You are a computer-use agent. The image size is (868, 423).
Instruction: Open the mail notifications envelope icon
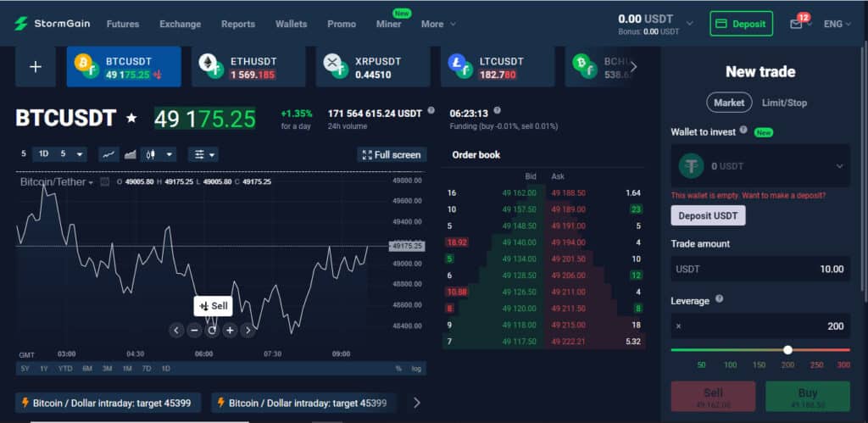tap(796, 24)
